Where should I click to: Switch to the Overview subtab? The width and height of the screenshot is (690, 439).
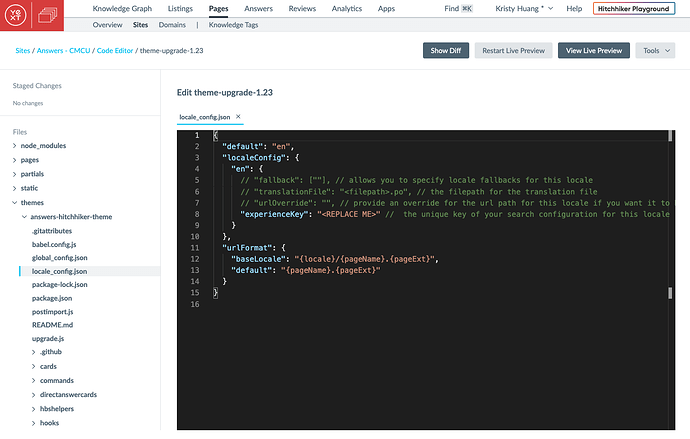(x=107, y=25)
